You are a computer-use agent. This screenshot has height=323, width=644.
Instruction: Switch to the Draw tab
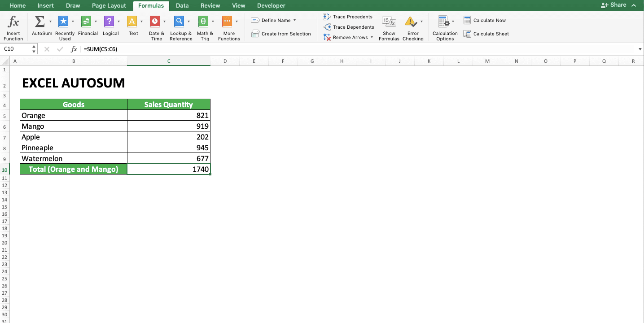73,5
